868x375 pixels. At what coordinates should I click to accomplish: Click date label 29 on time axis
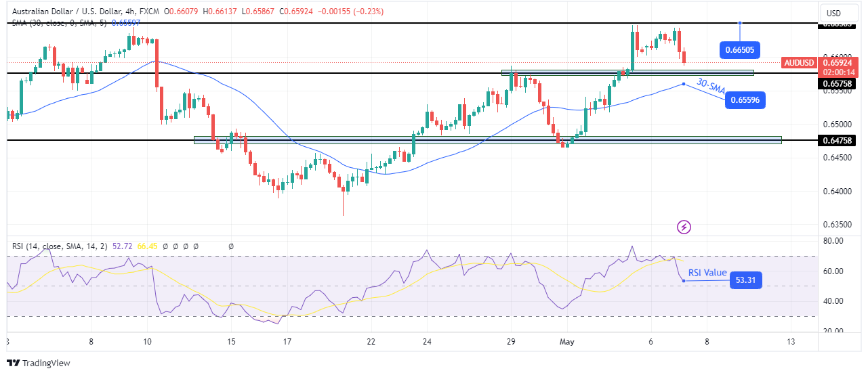click(511, 342)
